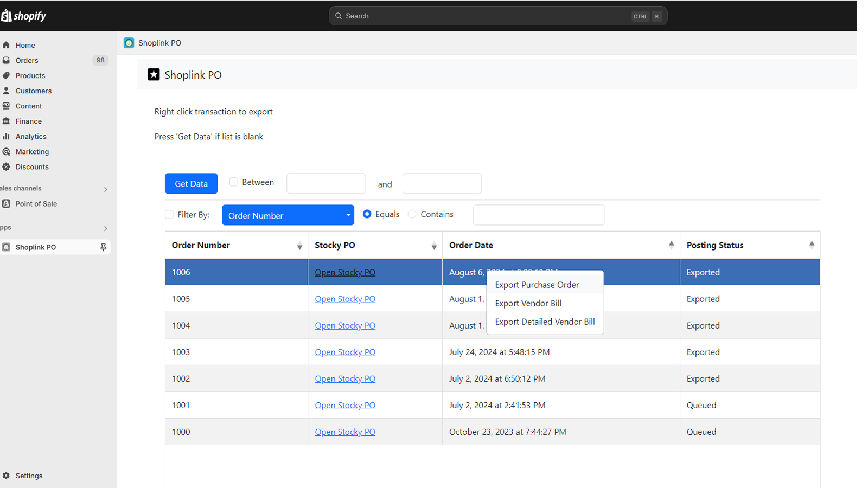Open Marketing via its sidebar icon
This screenshot has width=868, height=488.
point(7,151)
